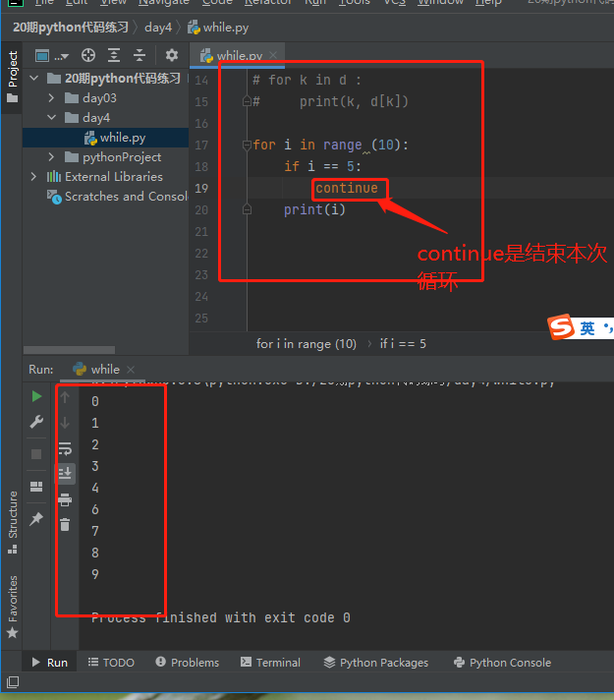Collapse all project tree nodes icon
The image size is (614, 700).
pos(140,55)
